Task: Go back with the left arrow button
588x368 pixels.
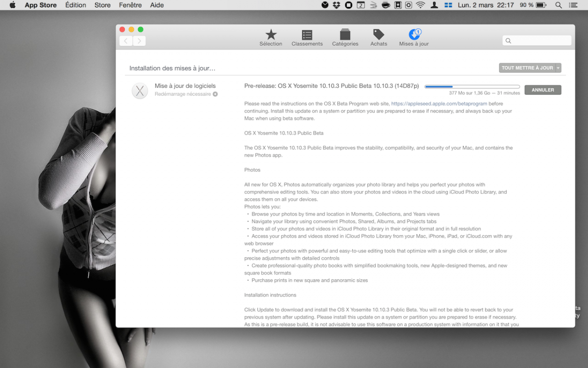Action: click(126, 41)
